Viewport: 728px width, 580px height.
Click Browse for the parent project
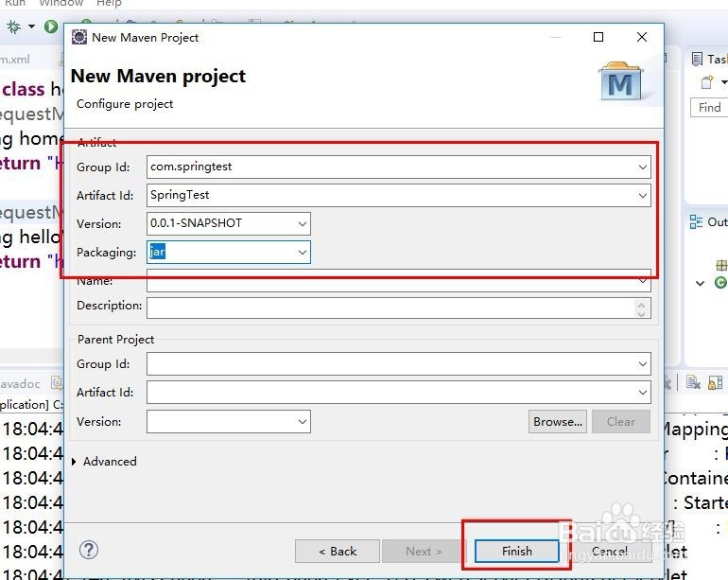pyautogui.click(x=558, y=422)
